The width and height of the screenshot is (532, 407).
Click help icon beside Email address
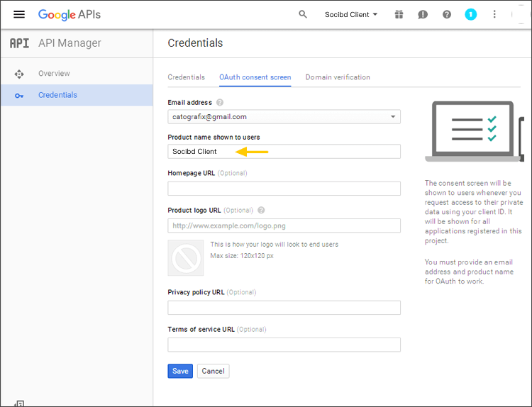point(220,103)
